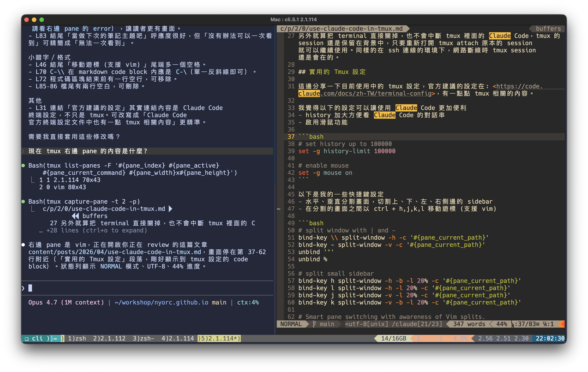Screen dimensions: 588x372
Task: Switch to tmux window 3)zsh-
Action: [143, 338]
